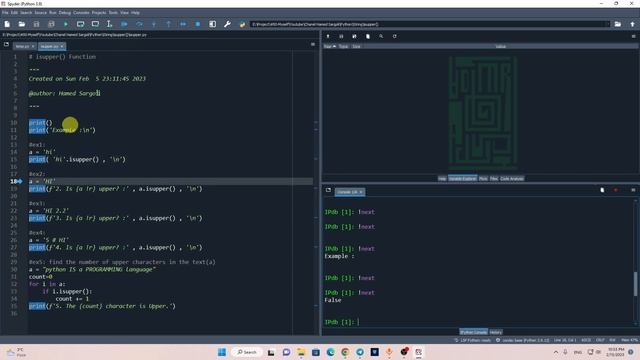Open Telegram from taskbar
The height and width of the screenshot is (360, 640).
(360, 352)
